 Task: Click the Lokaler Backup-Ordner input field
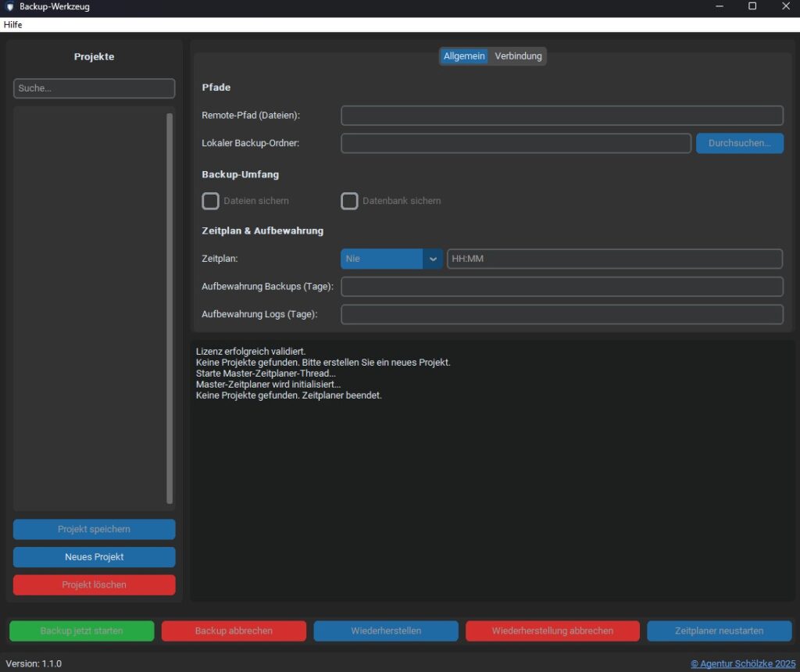pos(516,143)
